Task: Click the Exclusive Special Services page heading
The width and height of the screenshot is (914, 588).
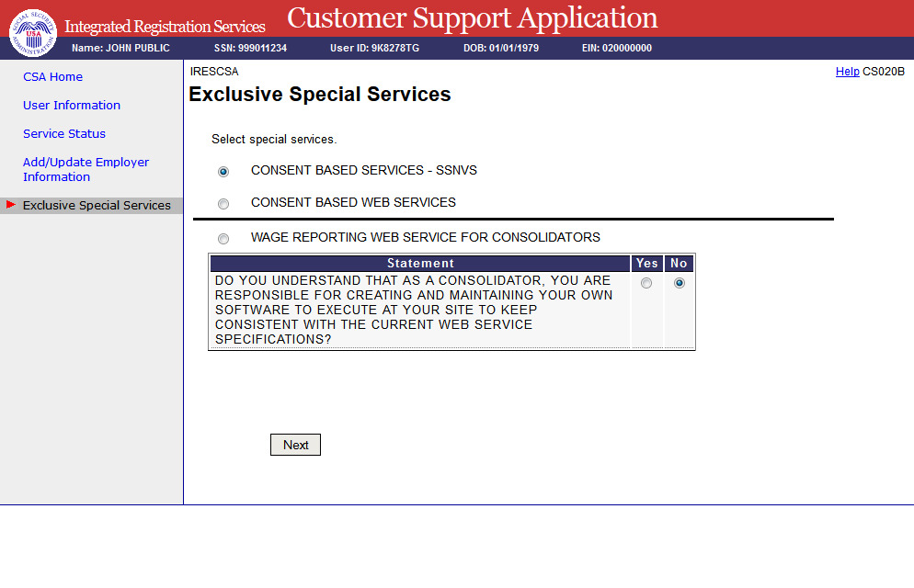Action: (320, 95)
